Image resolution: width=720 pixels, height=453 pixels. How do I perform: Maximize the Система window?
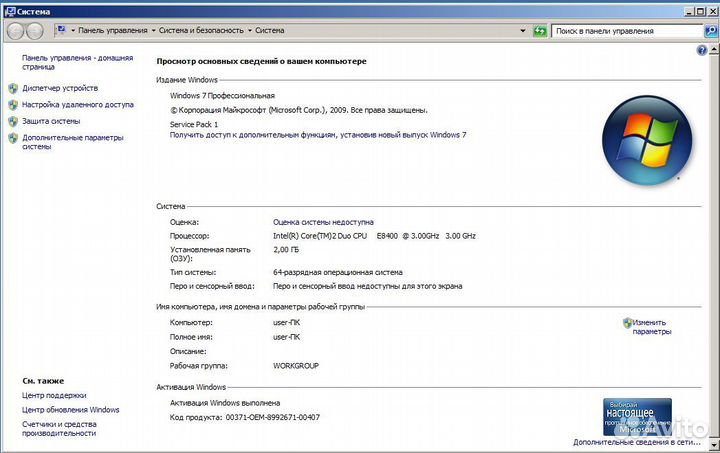coord(701,11)
